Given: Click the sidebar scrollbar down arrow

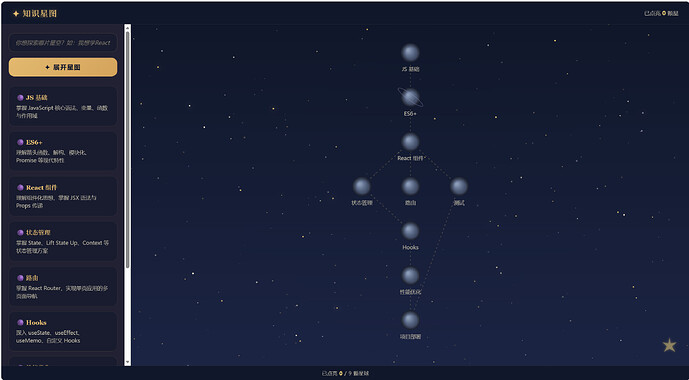Looking at the screenshot, I should pos(127,362).
